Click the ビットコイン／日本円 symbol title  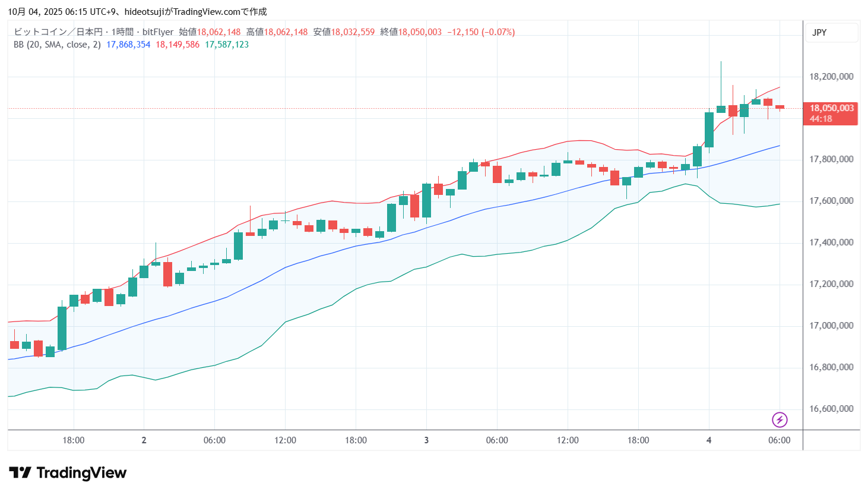58,32
